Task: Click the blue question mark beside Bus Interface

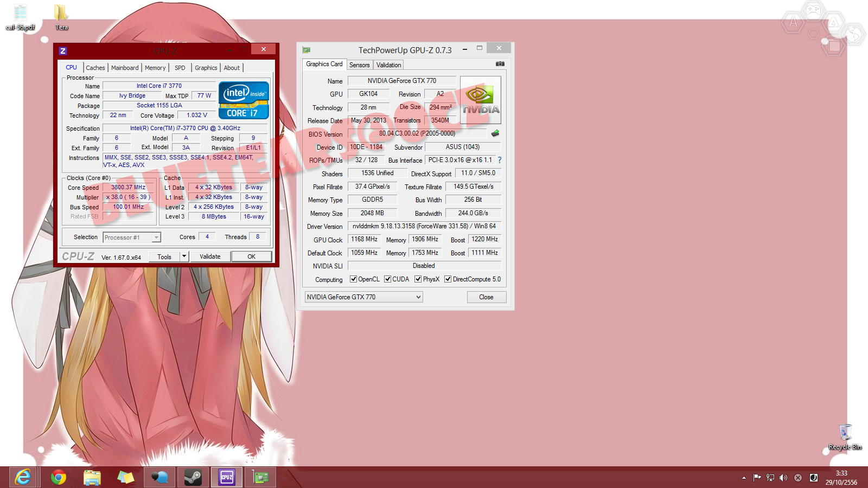Action: pos(500,160)
